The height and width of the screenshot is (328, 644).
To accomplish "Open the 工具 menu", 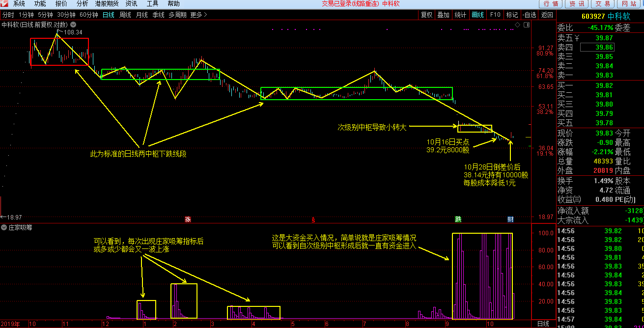I will click(152, 4).
